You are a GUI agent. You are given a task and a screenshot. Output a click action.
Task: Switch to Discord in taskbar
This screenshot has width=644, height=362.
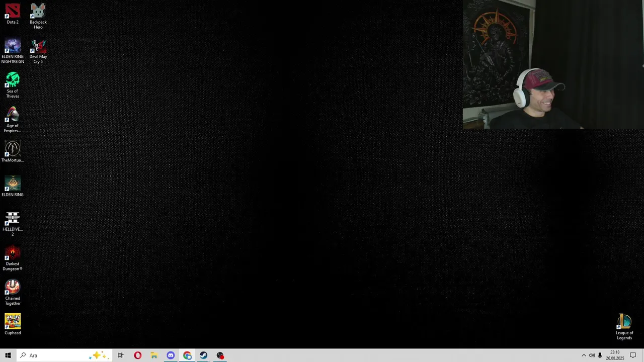pyautogui.click(x=171, y=355)
